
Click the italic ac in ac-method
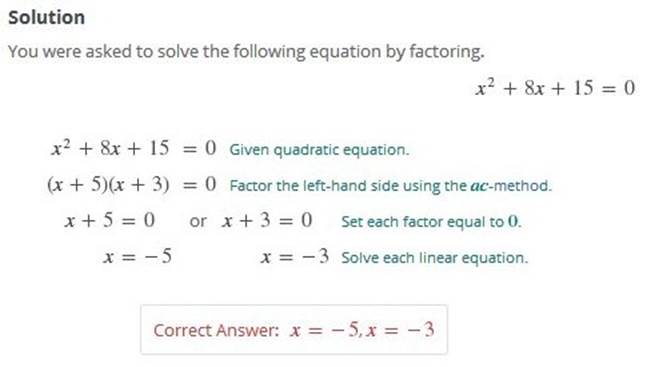(479, 186)
